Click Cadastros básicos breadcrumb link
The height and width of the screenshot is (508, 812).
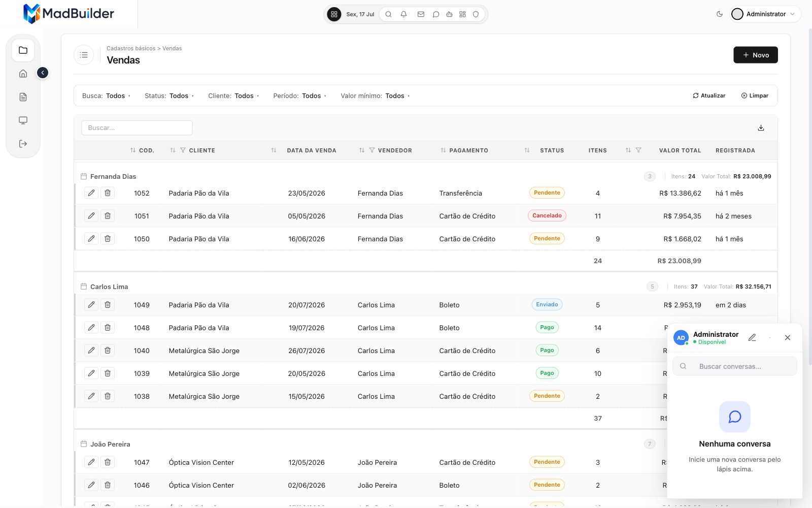click(x=131, y=48)
